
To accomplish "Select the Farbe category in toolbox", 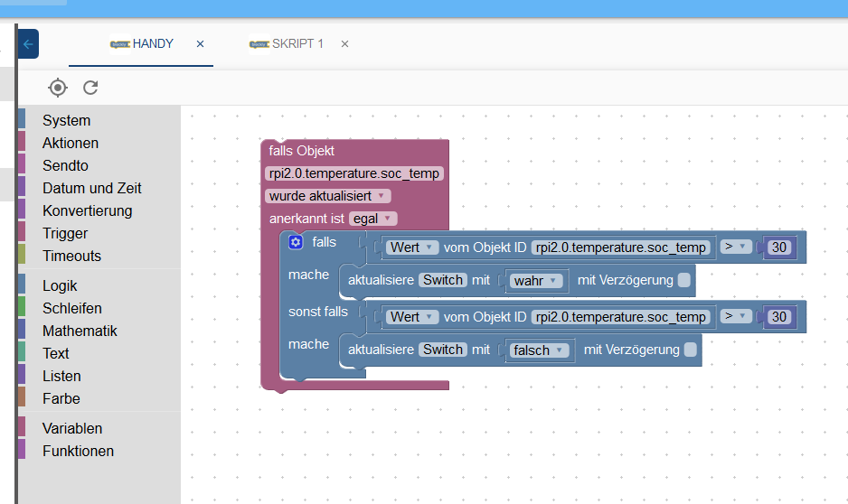I will [61, 398].
